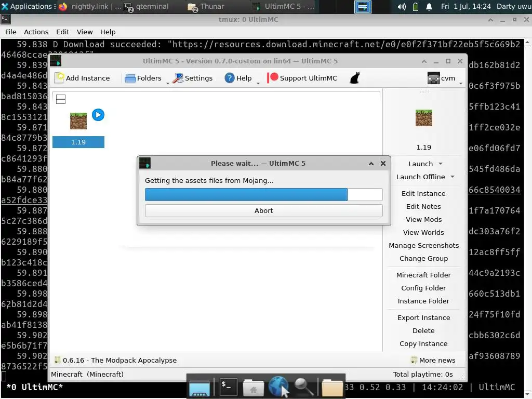This screenshot has width=532, height=399.
Task: Click the Launch button
Action: point(420,164)
